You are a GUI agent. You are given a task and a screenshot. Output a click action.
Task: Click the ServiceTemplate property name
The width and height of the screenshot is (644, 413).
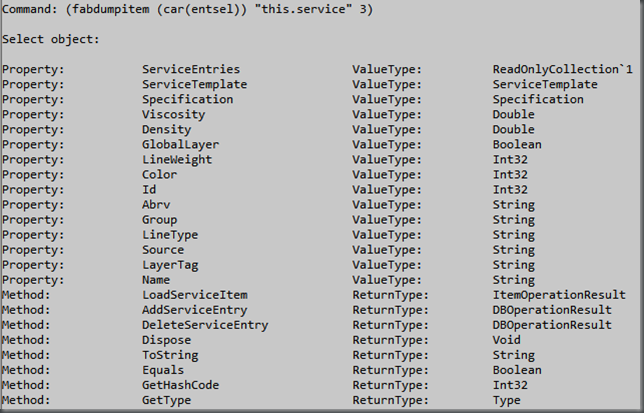195,85
